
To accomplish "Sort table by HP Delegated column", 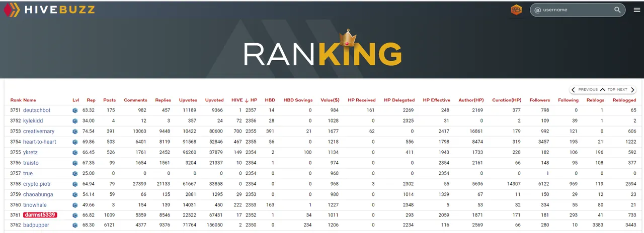I will click(x=399, y=100).
